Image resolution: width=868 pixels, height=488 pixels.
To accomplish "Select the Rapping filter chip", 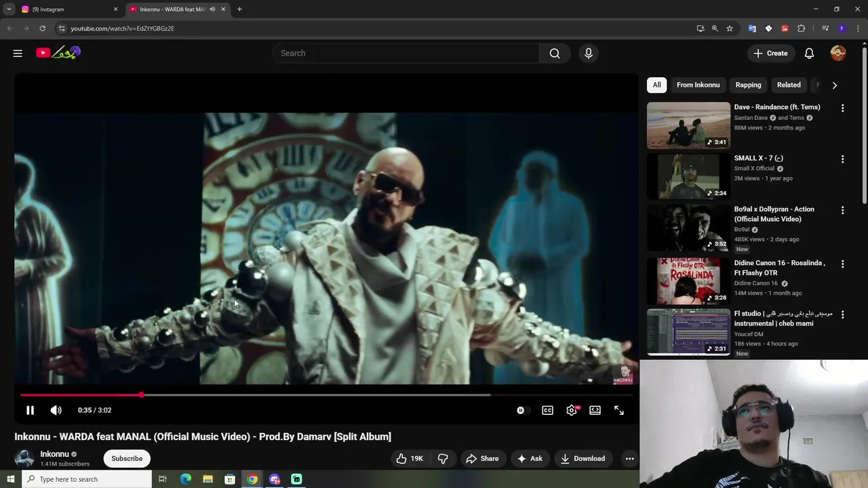I will [x=748, y=85].
